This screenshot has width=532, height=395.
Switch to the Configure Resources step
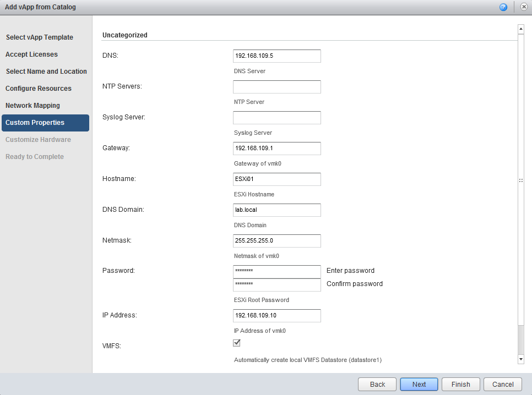[x=39, y=89]
